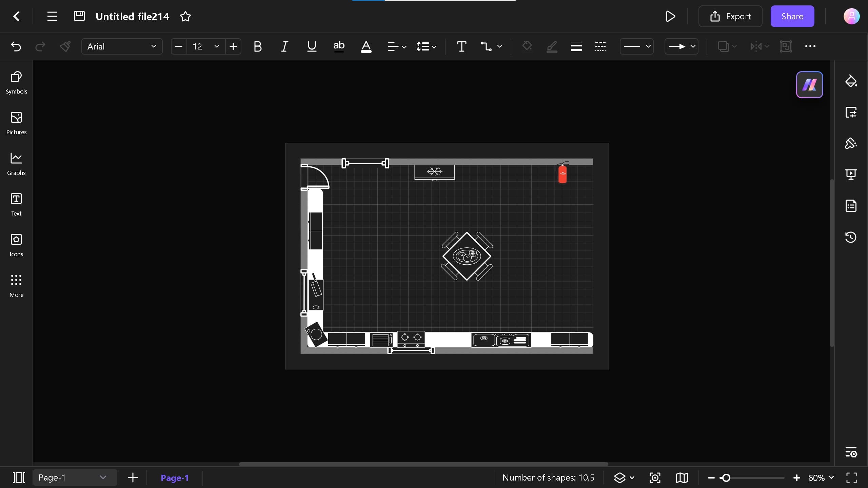Open the style fill panel icon
The height and width of the screenshot is (488, 868).
pos(851,81)
